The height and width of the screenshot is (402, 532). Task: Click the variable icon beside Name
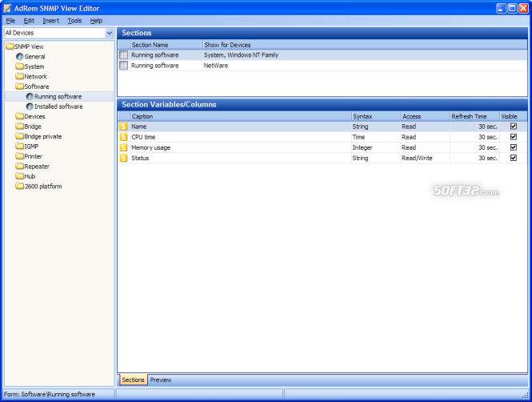pos(123,127)
